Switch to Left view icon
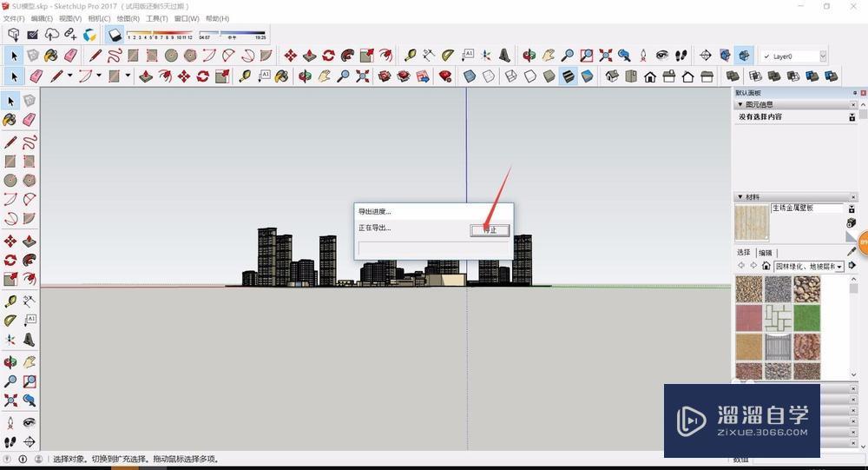The image size is (868, 470). click(x=707, y=76)
